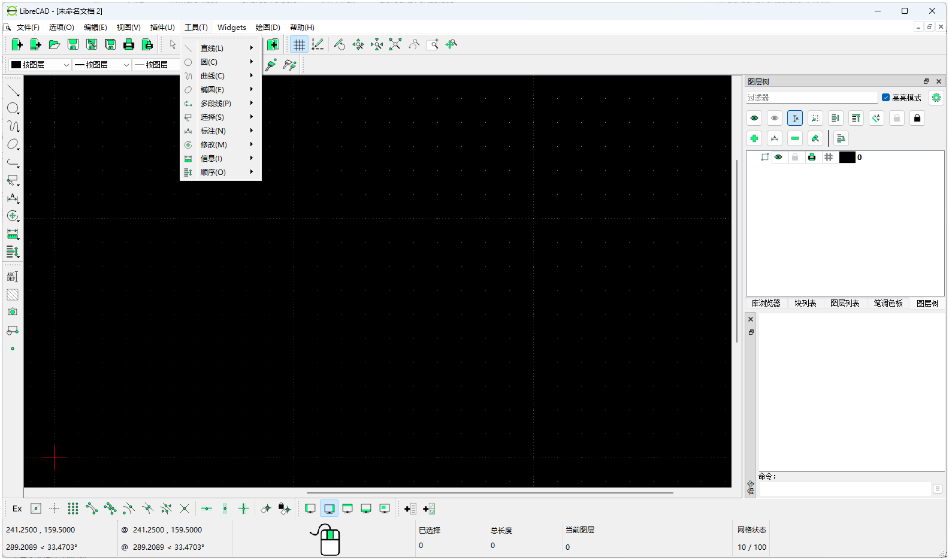Expand the 多段线(P) submenu
The width and height of the screenshot is (949, 560).
(220, 103)
